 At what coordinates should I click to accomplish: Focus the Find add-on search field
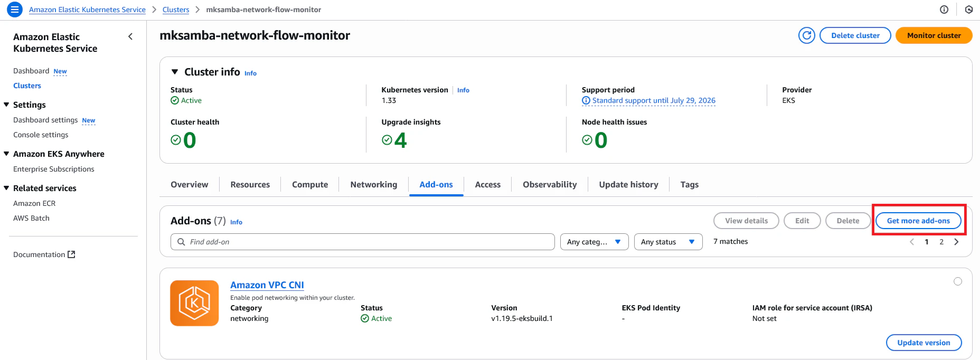pyautogui.click(x=363, y=242)
